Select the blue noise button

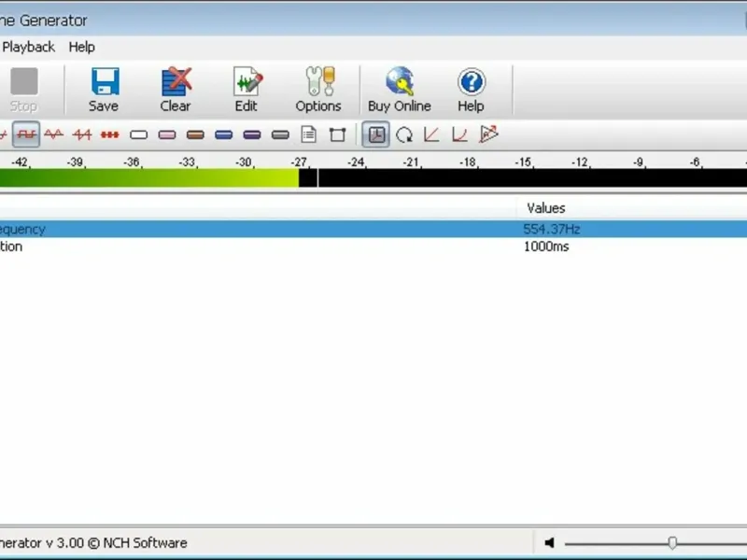[223, 134]
